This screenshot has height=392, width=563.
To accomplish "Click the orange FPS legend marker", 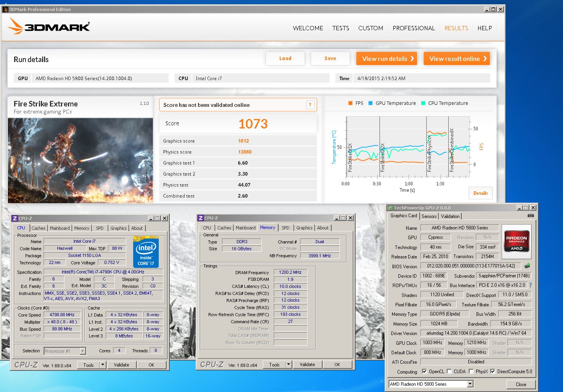I will [x=350, y=103].
